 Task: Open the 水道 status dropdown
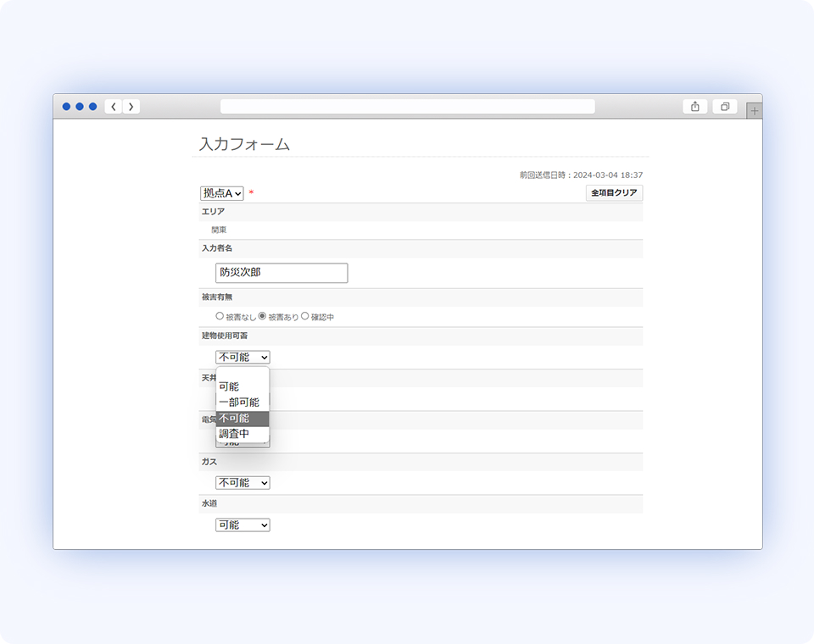point(242,525)
